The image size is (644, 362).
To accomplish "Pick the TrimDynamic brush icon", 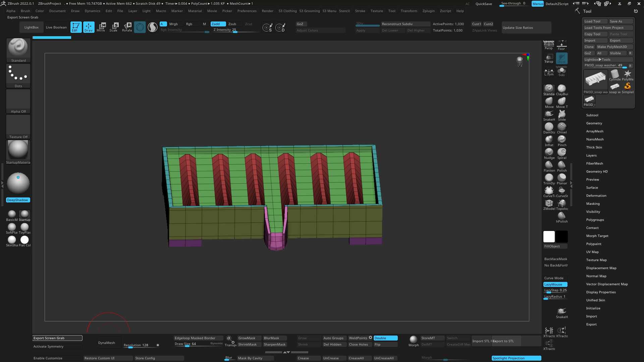I will click(549, 179).
